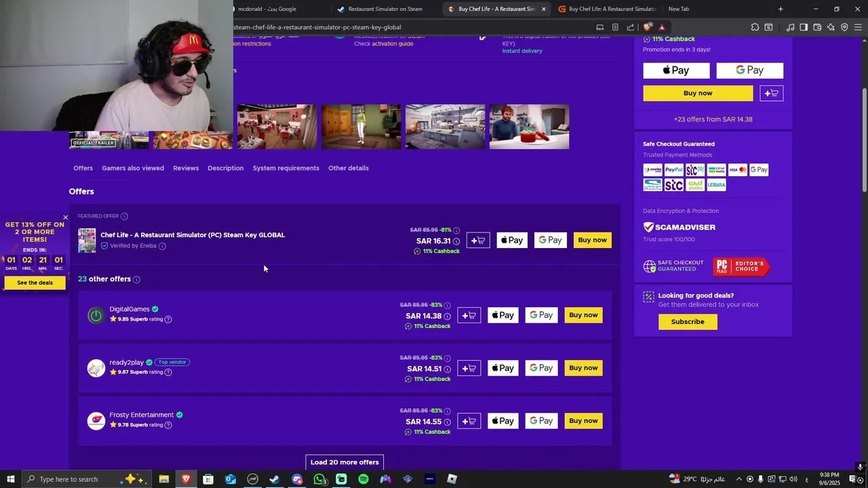Open the red cake chef screenshot thumbnail
The height and width of the screenshot is (488, 868).
[529, 127]
